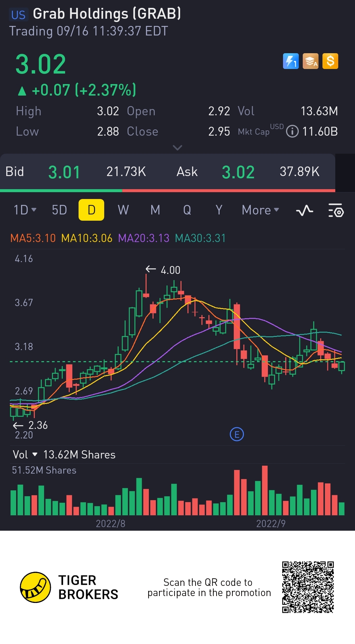Tap the bid/ask ratio bar
355x644 pixels.
pos(168,190)
